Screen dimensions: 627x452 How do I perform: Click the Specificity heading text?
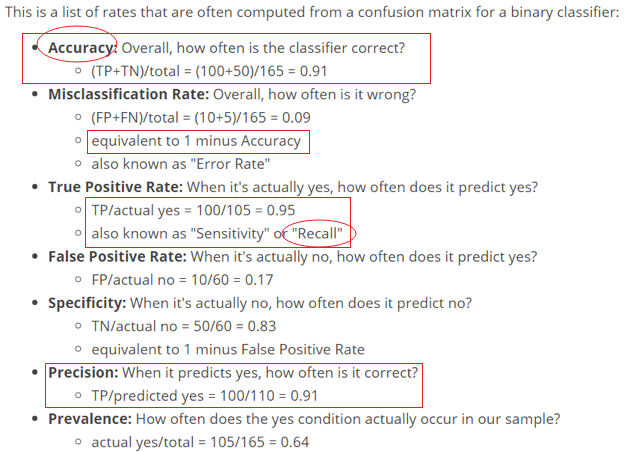[87, 303]
